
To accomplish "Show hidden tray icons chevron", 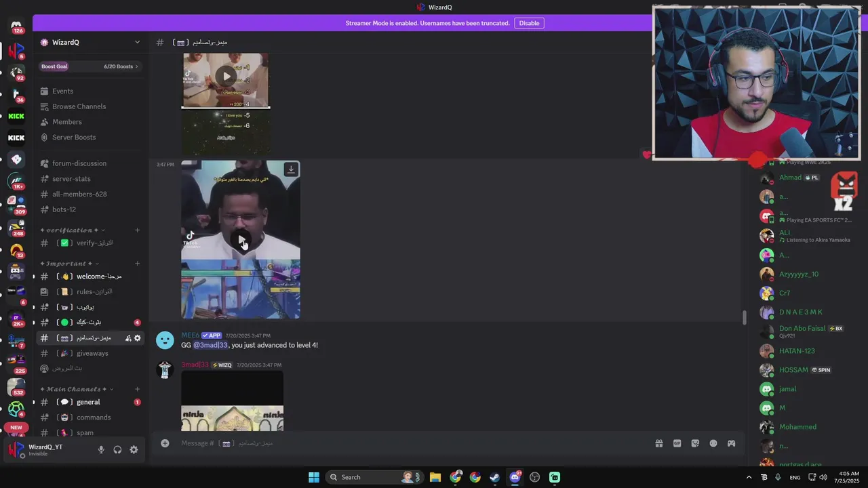I will coord(749,477).
